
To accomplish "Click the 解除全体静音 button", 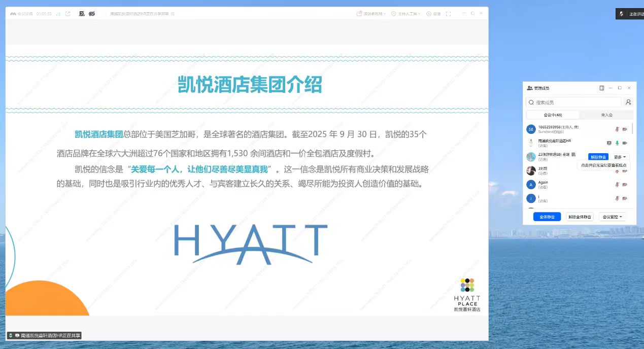I will (580, 217).
